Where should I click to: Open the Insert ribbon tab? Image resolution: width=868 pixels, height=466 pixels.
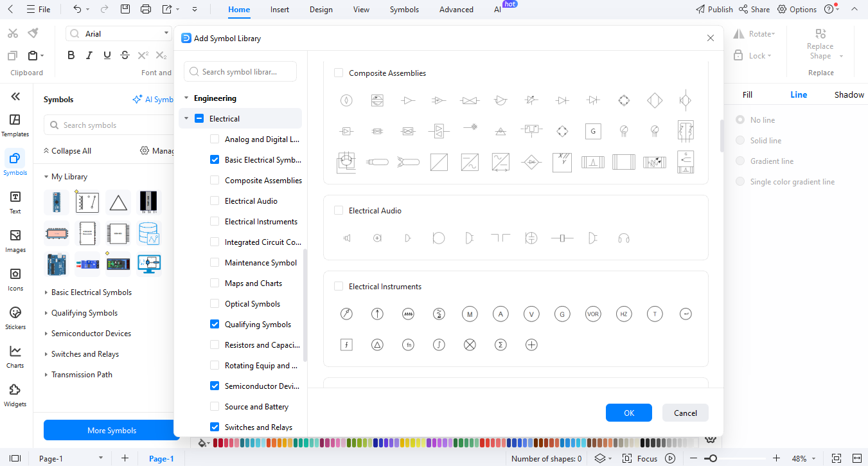(279, 10)
